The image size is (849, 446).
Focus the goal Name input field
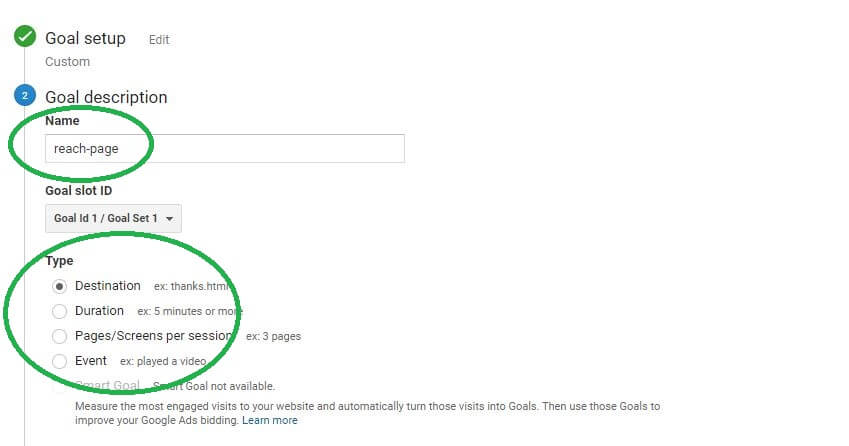tap(225, 148)
